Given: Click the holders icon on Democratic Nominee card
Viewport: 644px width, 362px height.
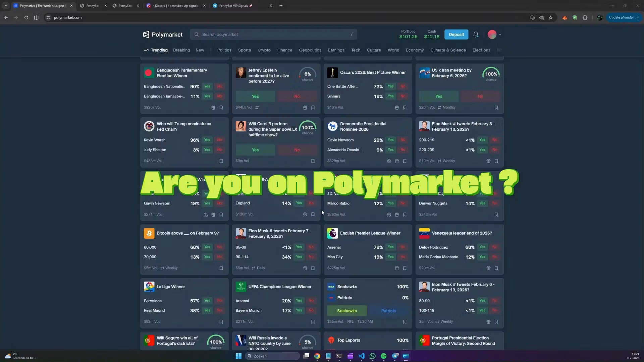Looking at the screenshot, I should point(389,161).
